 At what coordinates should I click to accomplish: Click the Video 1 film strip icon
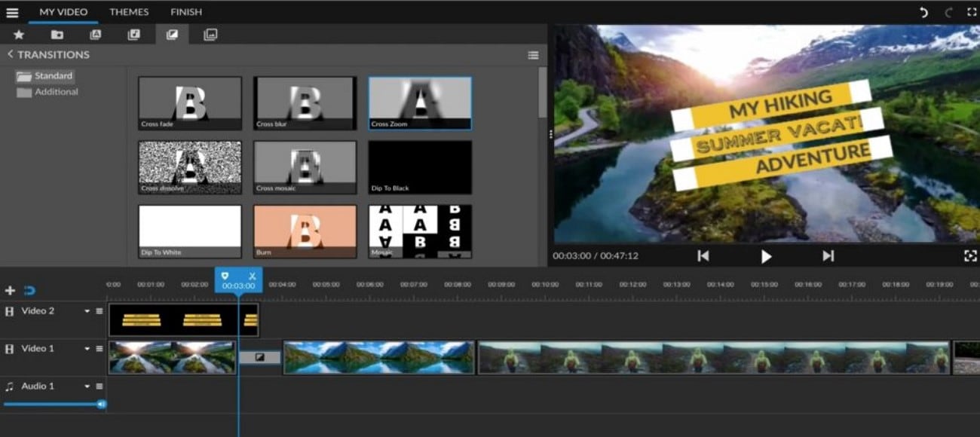pos(10,349)
